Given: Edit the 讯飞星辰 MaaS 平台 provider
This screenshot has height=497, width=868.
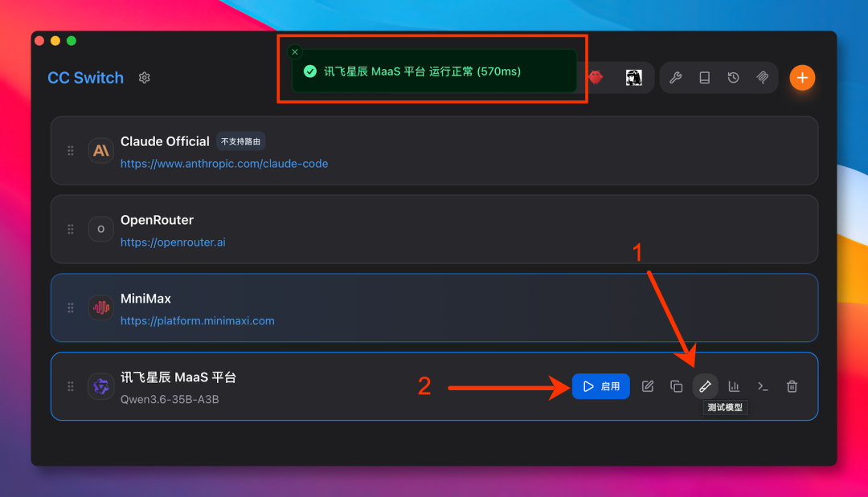Looking at the screenshot, I should point(648,386).
